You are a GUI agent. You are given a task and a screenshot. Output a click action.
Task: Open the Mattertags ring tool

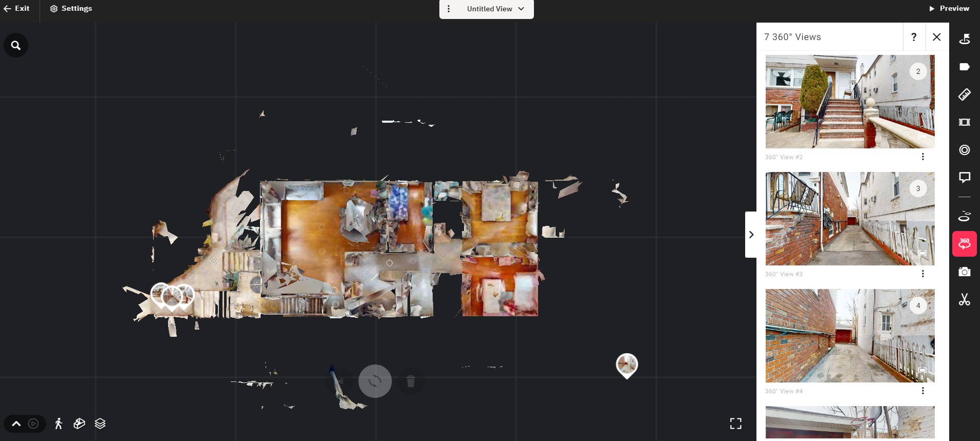point(965,150)
